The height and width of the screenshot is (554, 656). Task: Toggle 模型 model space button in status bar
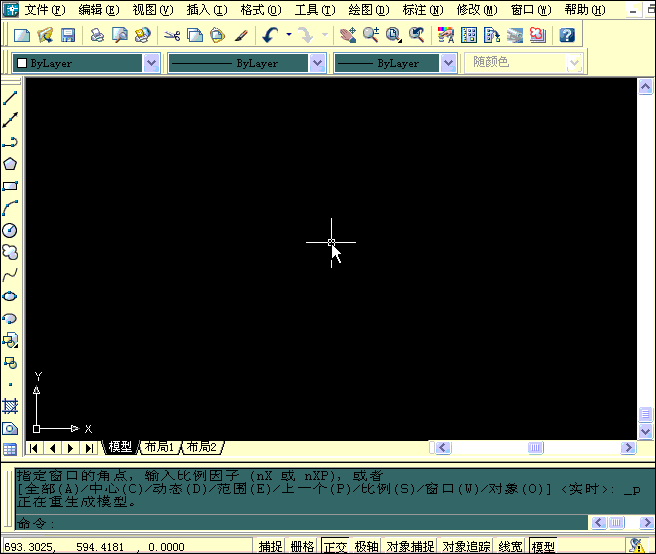(x=543, y=546)
